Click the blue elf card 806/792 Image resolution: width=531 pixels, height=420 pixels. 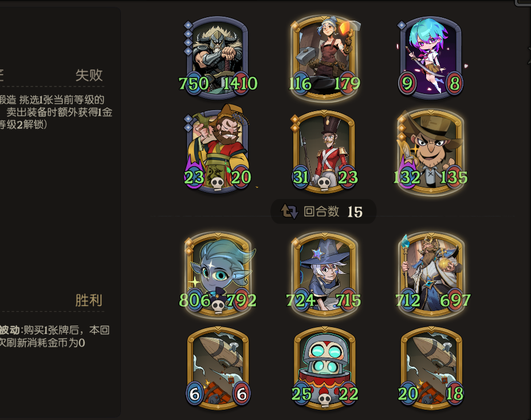(x=218, y=274)
